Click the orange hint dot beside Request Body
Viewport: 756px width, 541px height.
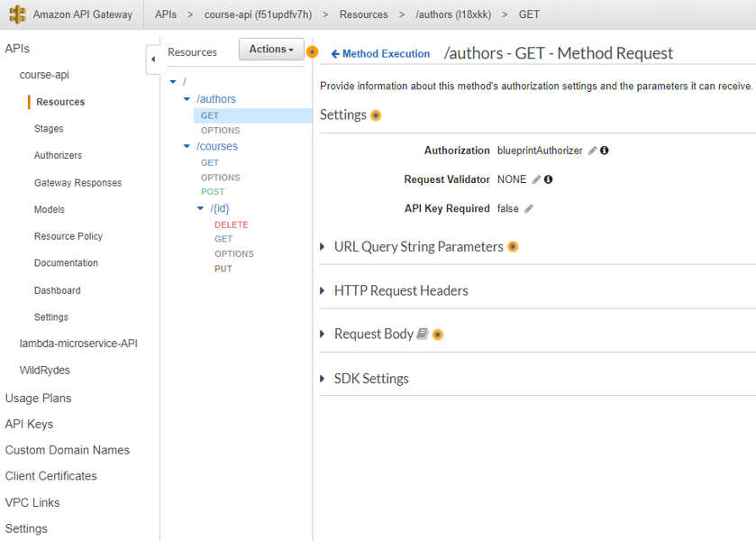438,335
